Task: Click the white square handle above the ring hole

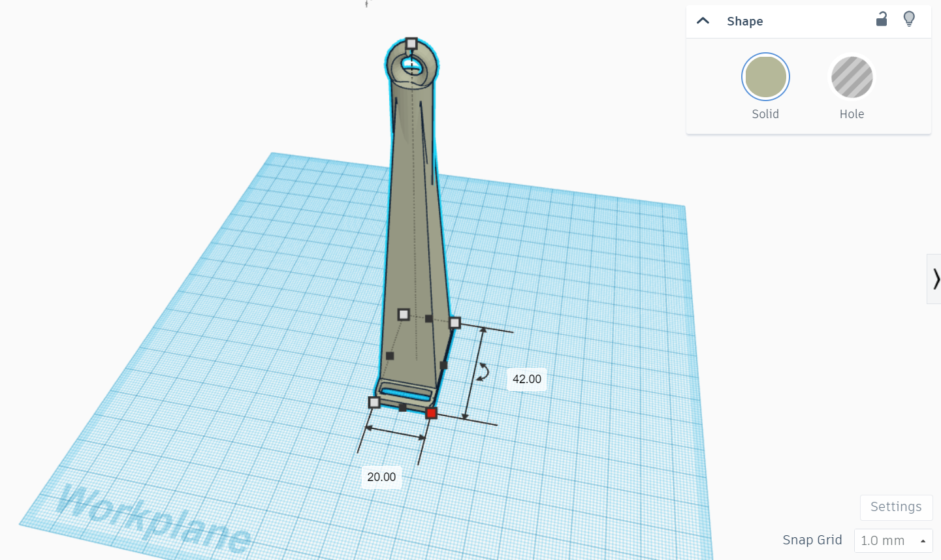Action: 411,43
